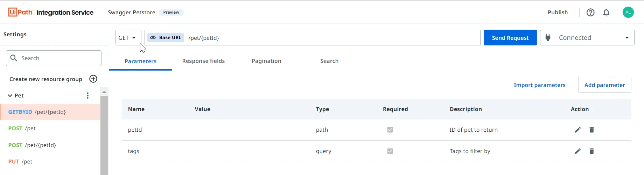
Task: Delete the petId parameter
Action: click(x=591, y=130)
